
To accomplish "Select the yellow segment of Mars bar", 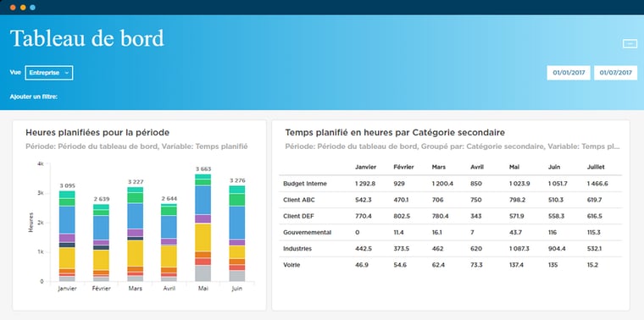I will [135, 253].
